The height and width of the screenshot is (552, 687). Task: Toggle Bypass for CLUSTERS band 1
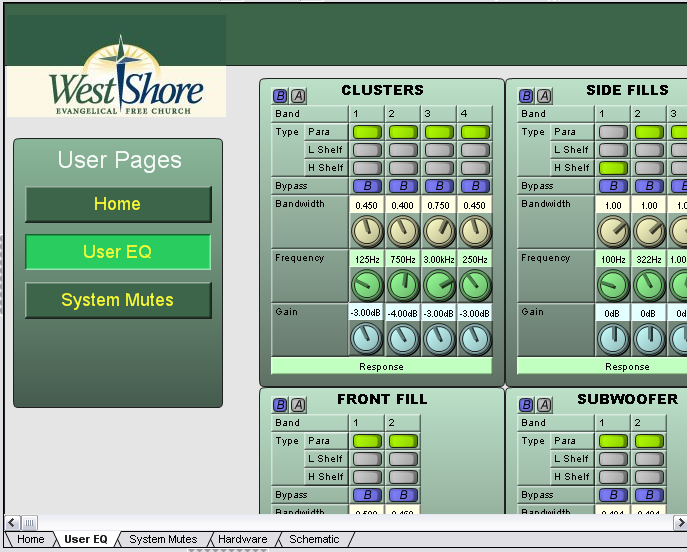click(367, 186)
